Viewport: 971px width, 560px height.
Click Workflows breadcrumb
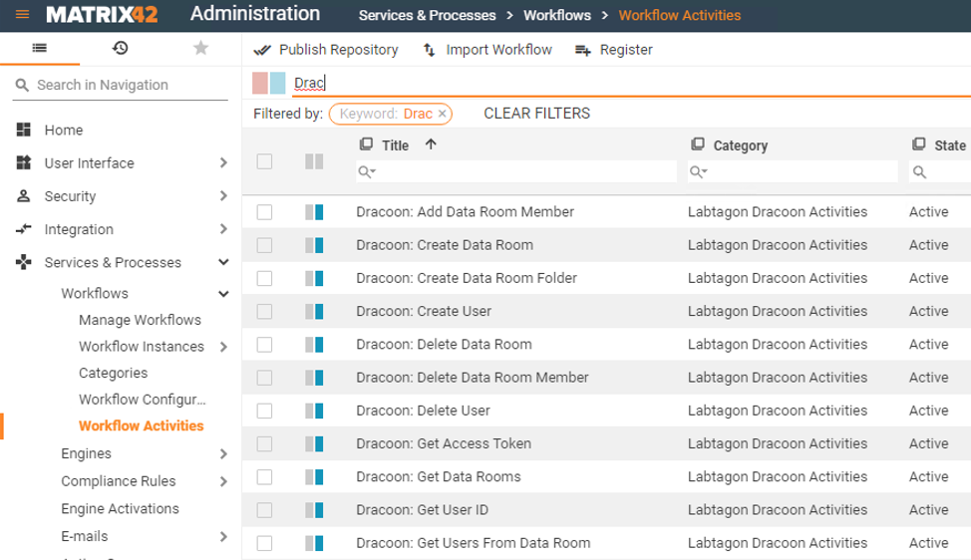557,16
